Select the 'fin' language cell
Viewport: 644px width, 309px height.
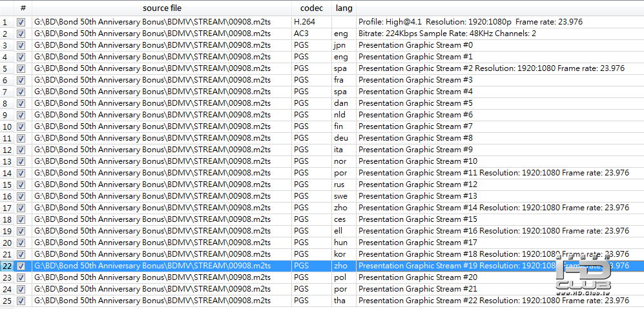[344, 126]
